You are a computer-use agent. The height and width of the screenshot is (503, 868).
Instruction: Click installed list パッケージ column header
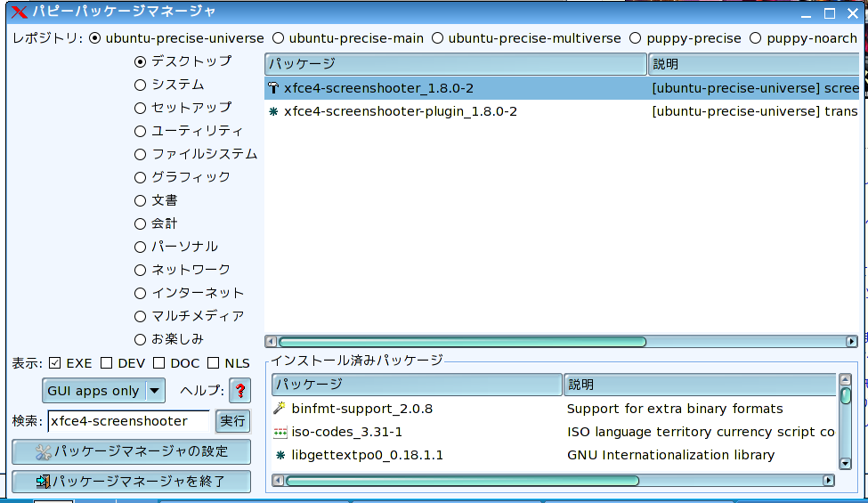pyautogui.click(x=417, y=385)
